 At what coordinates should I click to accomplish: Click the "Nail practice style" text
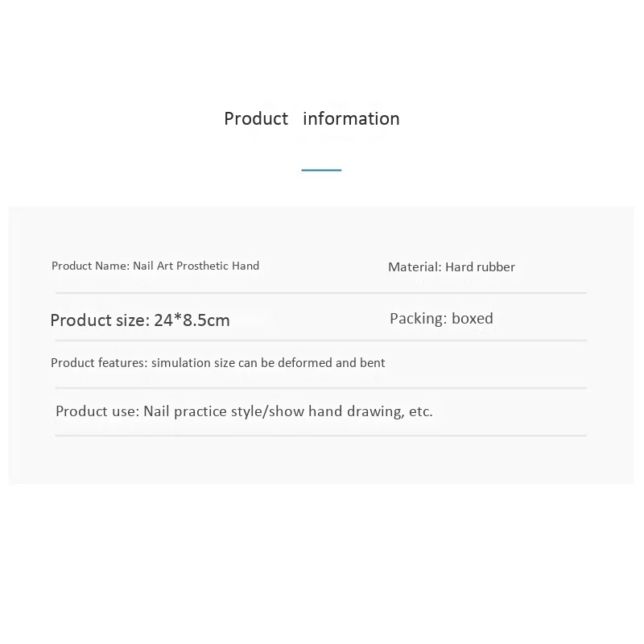coord(204,411)
